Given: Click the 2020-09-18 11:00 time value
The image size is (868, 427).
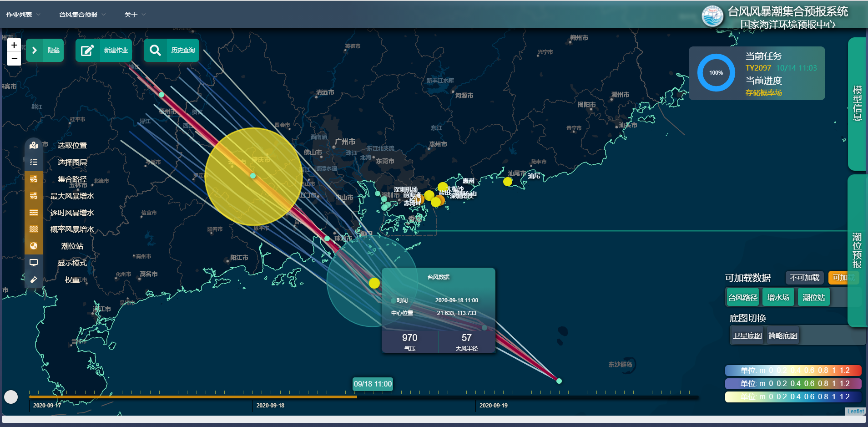Looking at the screenshot, I should (456, 300).
